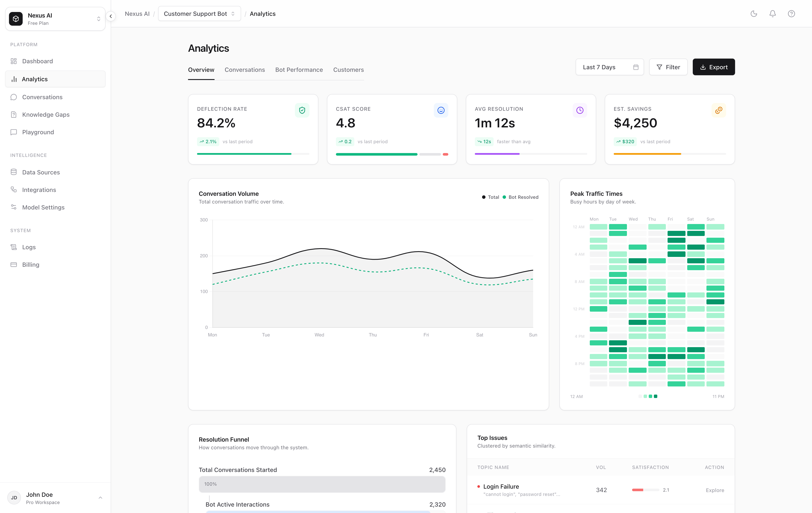Click the 84.2% deflection rate value

(x=216, y=123)
